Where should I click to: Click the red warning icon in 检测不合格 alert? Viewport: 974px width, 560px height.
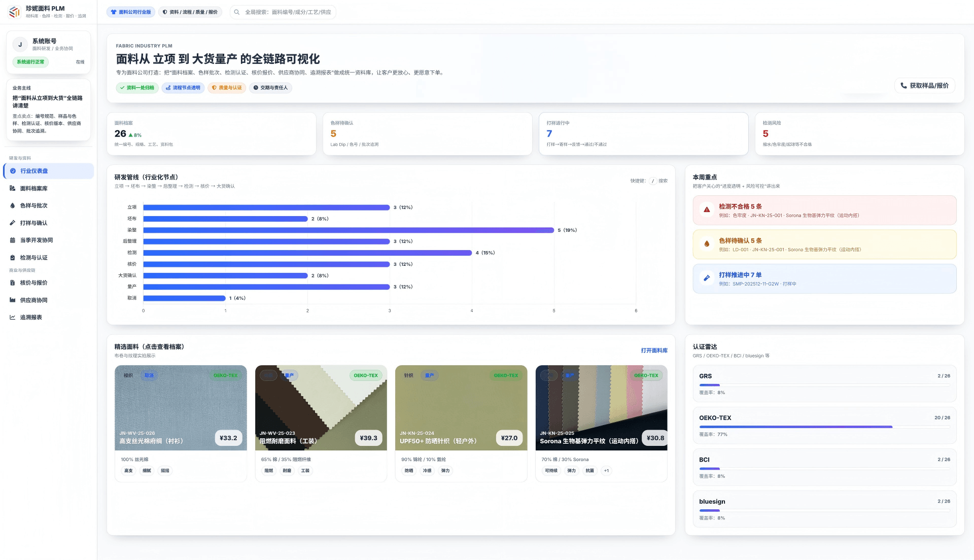tap(706, 210)
